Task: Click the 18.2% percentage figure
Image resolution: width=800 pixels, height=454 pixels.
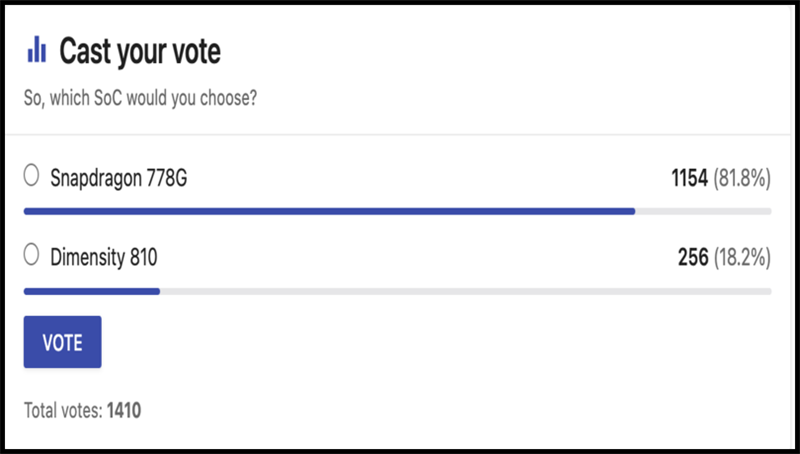Action: 742,258
